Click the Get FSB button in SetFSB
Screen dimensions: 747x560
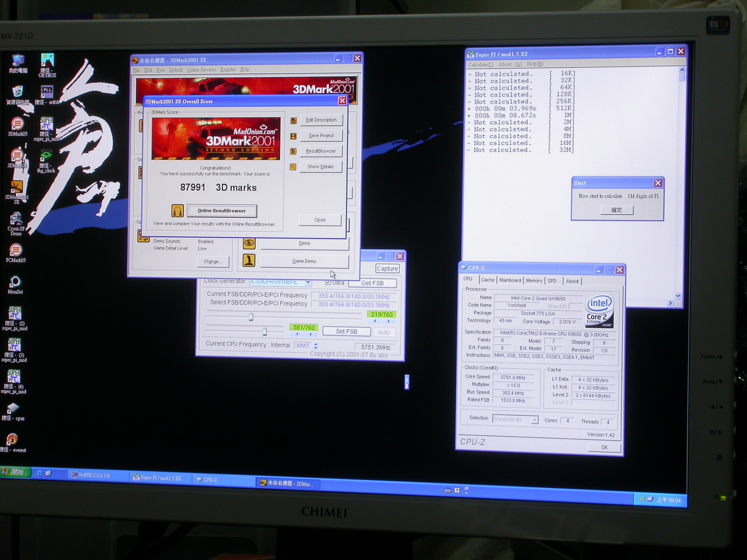click(373, 283)
